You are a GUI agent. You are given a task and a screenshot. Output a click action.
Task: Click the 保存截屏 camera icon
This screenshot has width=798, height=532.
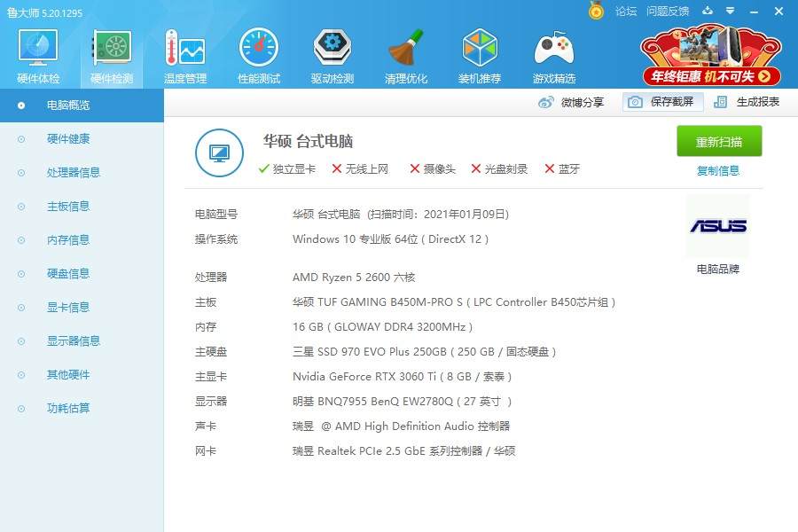(635, 102)
